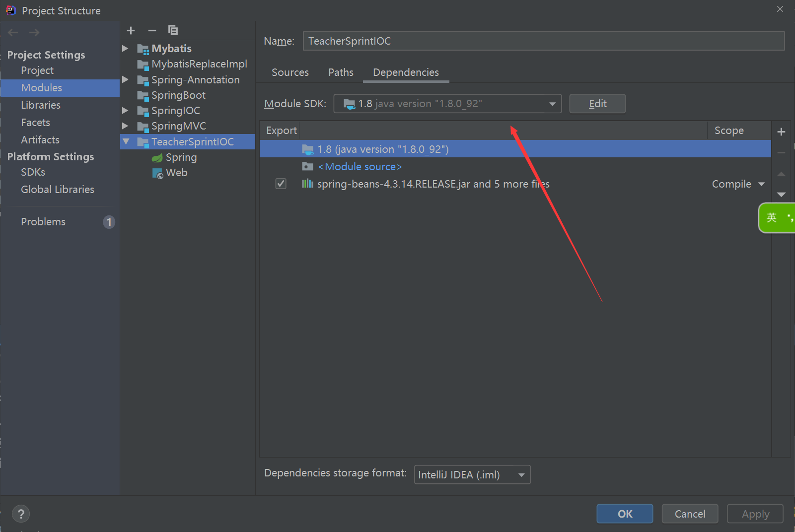
Task: Click the forward navigation arrow
Action: coord(34,33)
